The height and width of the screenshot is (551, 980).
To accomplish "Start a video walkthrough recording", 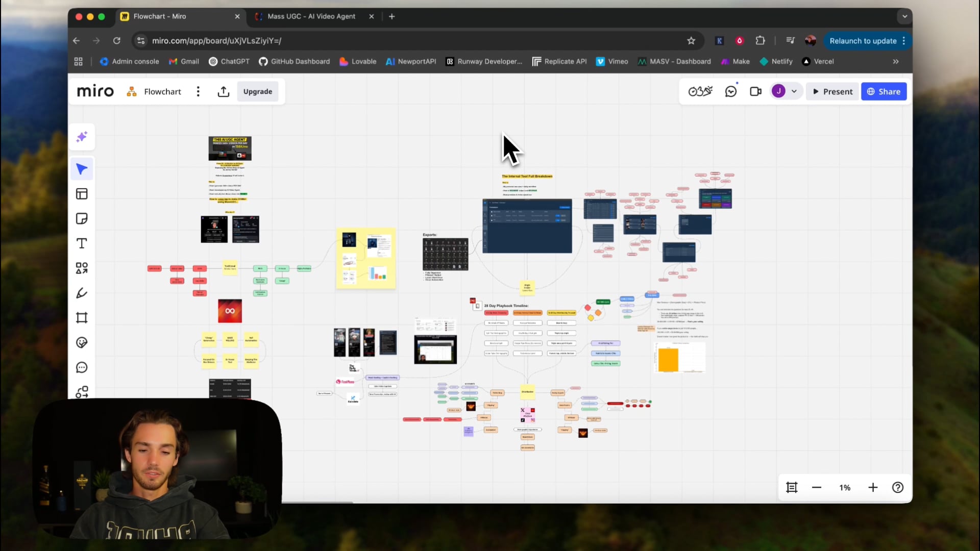I will pyautogui.click(x=755, y=91).
